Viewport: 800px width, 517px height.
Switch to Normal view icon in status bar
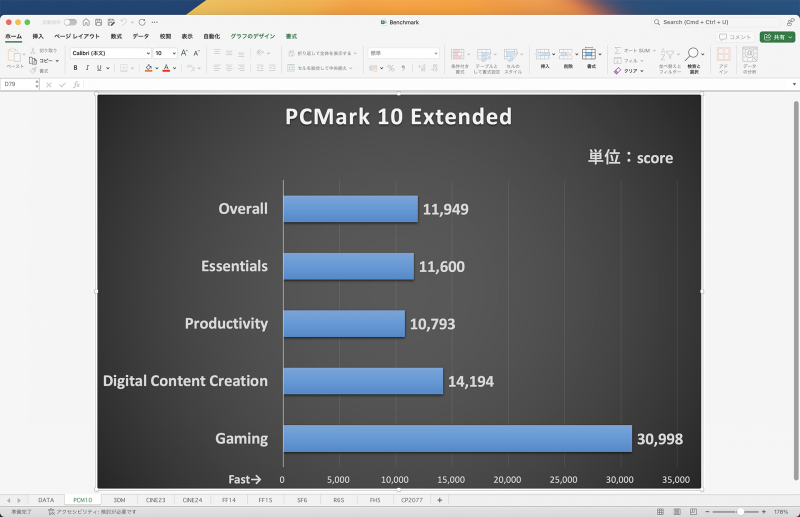coord(660,511)
